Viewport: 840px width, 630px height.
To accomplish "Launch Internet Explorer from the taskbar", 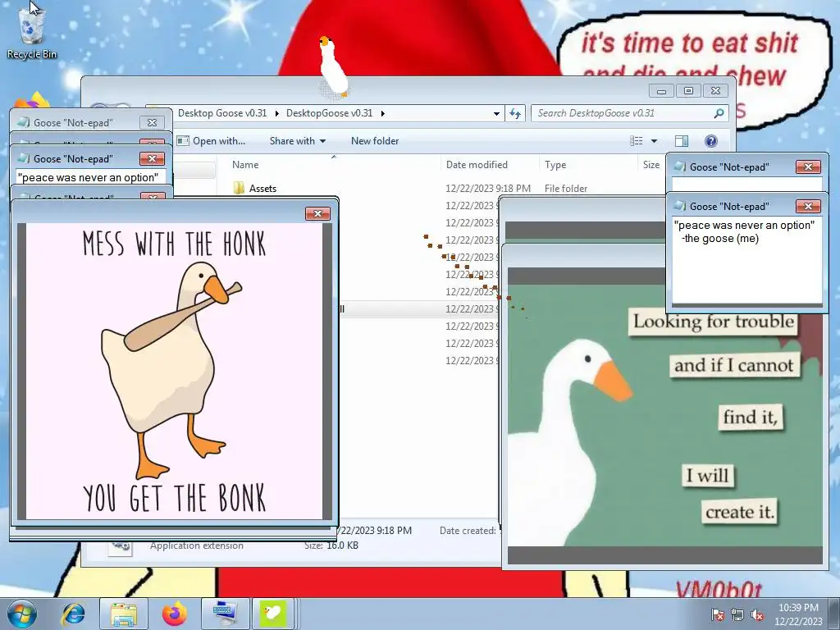I will pyautogui.click(x=73, y=614).
